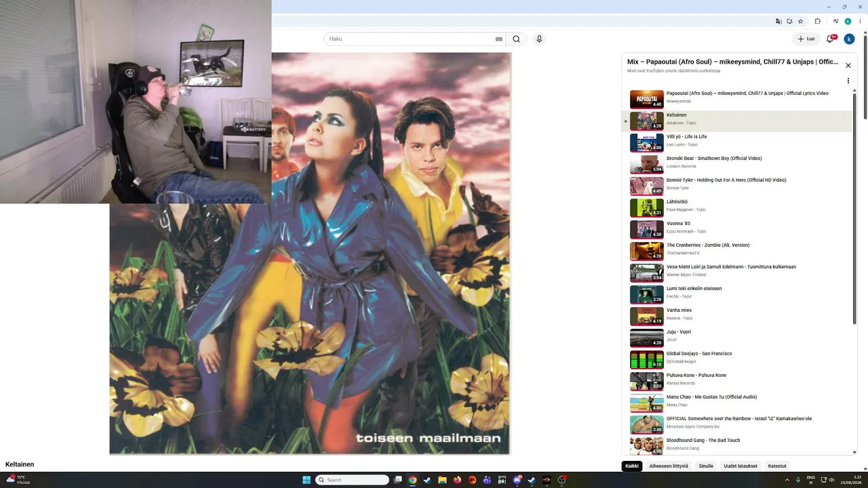Play Lähtisitkö by Pave Maijanen
Viewport: 868px width, 488px height.
tap(737, 208)
